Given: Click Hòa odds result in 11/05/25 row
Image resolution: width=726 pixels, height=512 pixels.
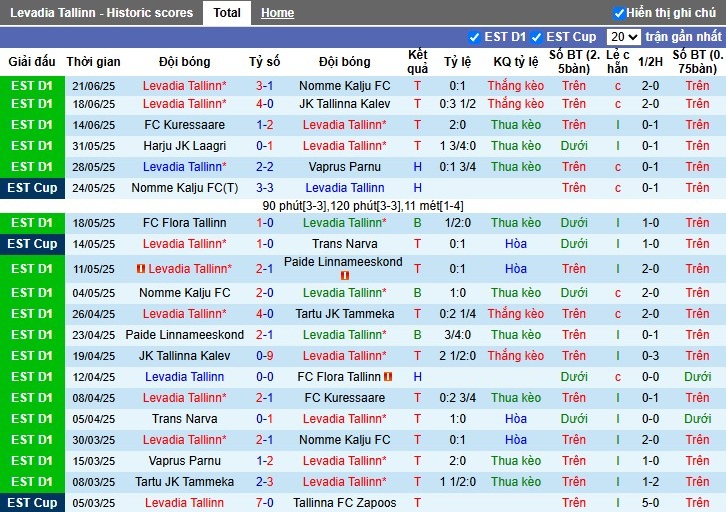Looking at the screenshot, I should click(516, 268).
